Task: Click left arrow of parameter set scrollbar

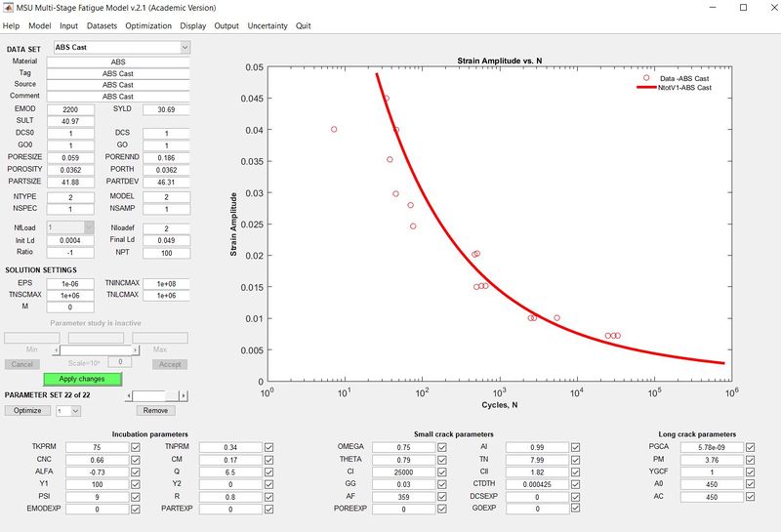Action: pos(129,394)
